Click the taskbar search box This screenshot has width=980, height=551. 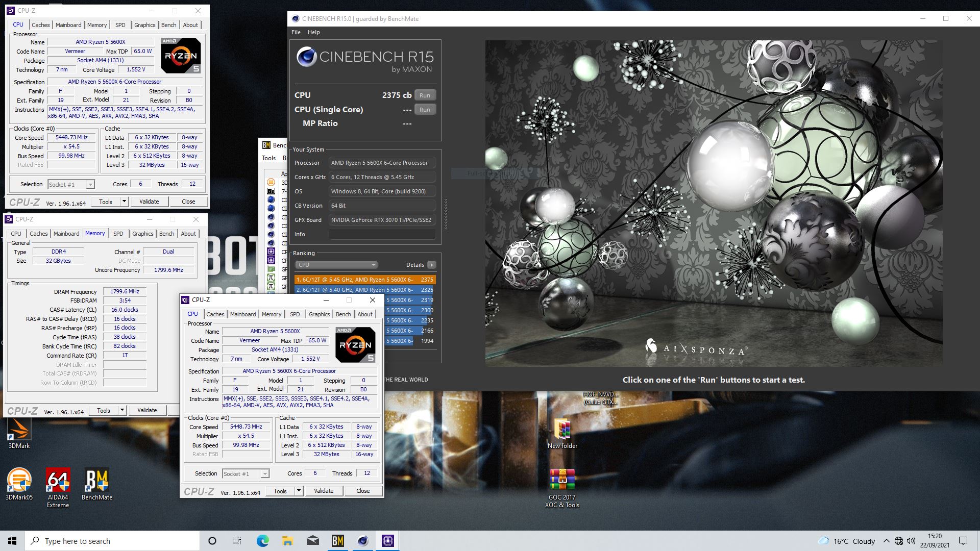[x=112, y=541]
